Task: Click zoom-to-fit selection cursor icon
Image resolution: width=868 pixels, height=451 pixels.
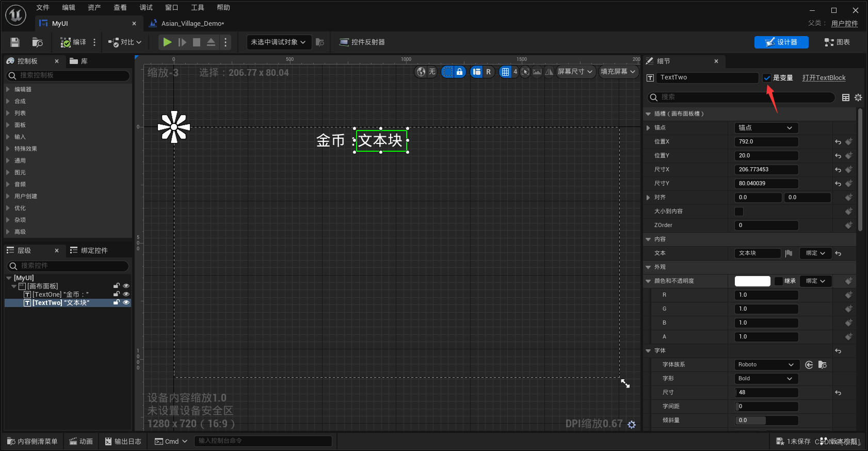Action: [x=525, y=72]
